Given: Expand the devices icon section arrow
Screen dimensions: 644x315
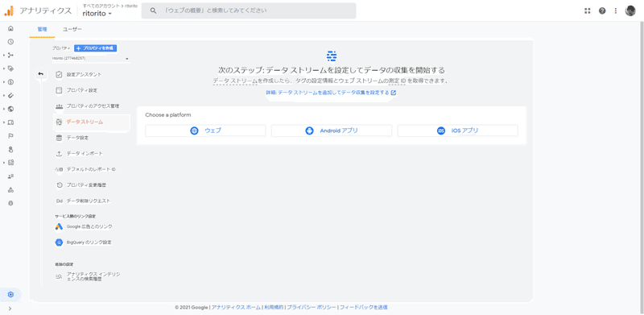Looking at the screenshot, I should [4, 122].
